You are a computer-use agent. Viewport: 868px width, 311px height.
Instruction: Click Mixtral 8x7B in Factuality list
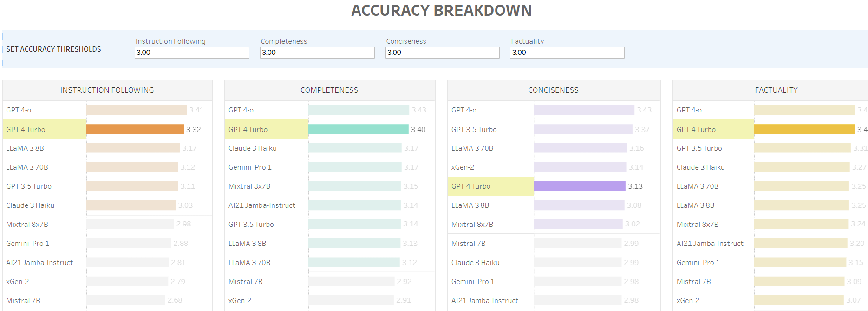(698, 225)
